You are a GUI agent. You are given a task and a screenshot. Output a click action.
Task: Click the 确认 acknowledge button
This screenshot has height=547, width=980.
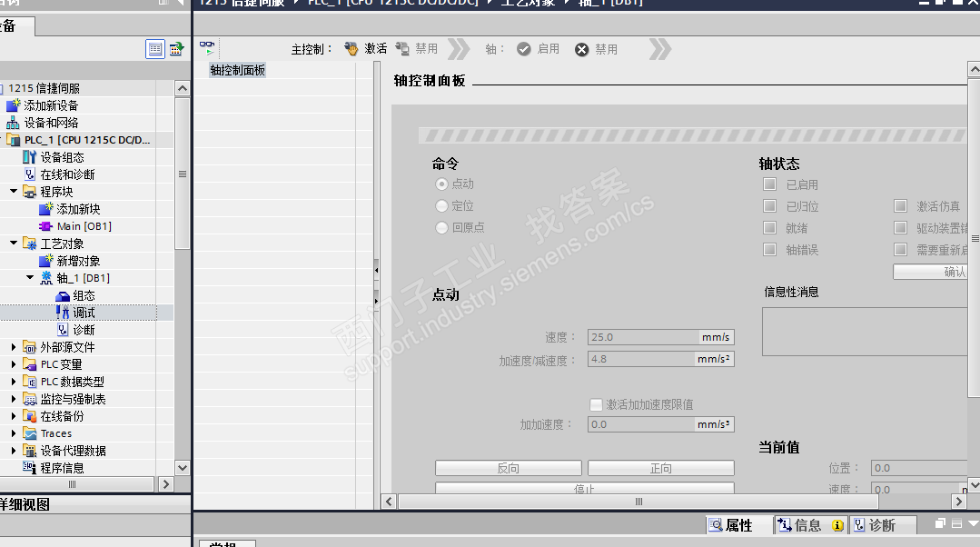[x=930, y=272]
